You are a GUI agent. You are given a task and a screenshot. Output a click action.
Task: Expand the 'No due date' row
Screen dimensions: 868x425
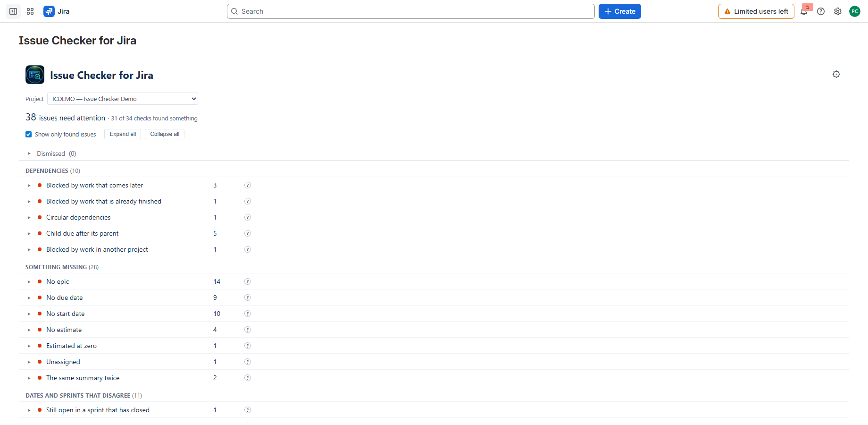point(29,298)
